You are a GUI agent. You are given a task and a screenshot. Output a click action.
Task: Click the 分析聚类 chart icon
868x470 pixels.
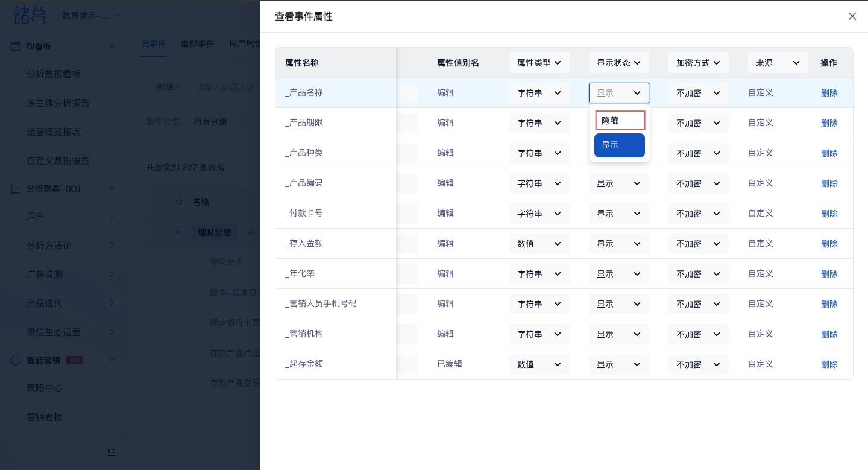16,189
